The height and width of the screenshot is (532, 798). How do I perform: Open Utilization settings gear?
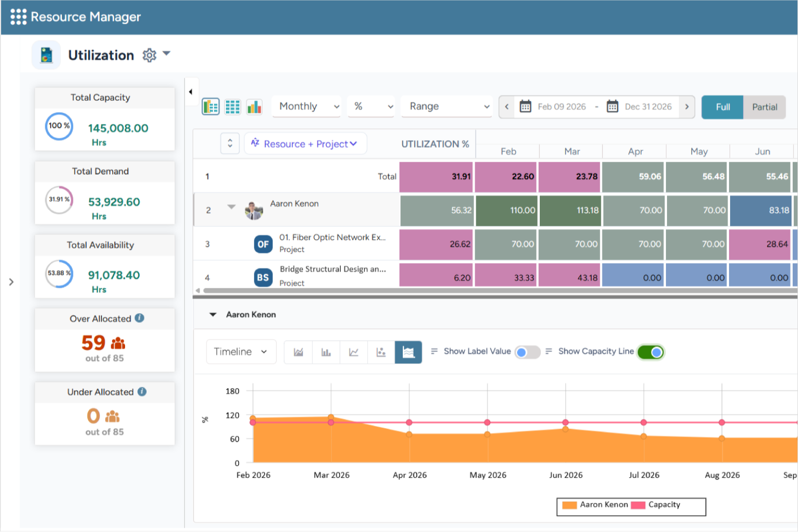(149, 55)
